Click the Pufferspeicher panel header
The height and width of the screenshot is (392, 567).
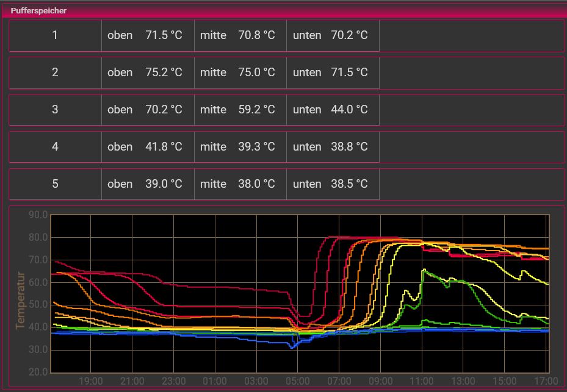click(x=39, y=10)
